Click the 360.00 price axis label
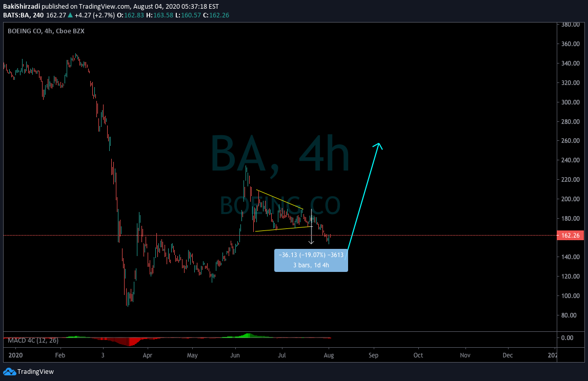Screen dimensions: 588x381 571,44
